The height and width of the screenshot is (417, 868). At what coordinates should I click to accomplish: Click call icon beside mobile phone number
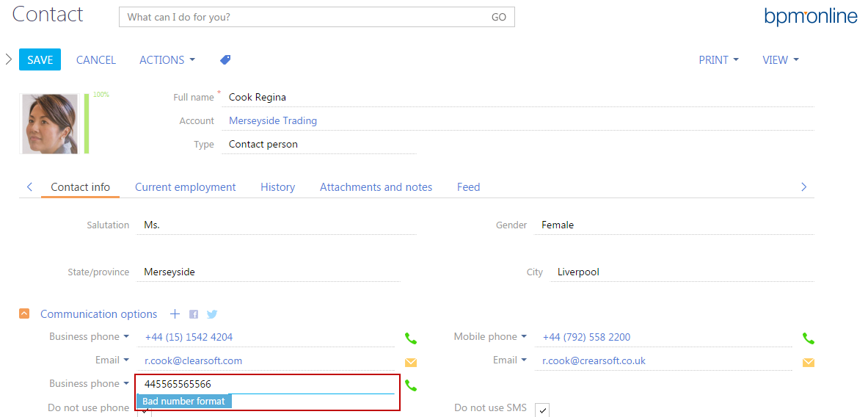[x=808, y=338]
